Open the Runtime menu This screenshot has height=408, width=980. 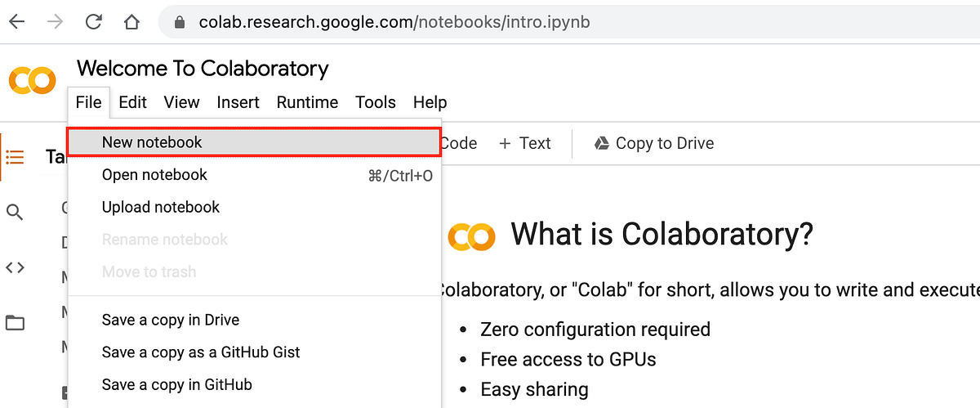click(x=307, y=102)
